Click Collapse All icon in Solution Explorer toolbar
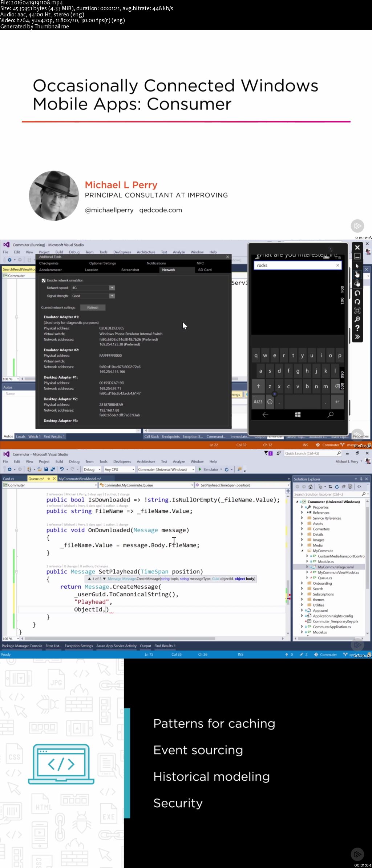 [343, 487]
